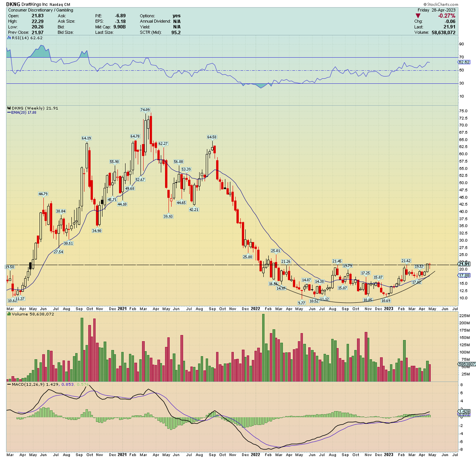The width and height of the screenshot is (476, 458).
Task: Click the 2021 year marker on price axis
Action: pos(122,308)
